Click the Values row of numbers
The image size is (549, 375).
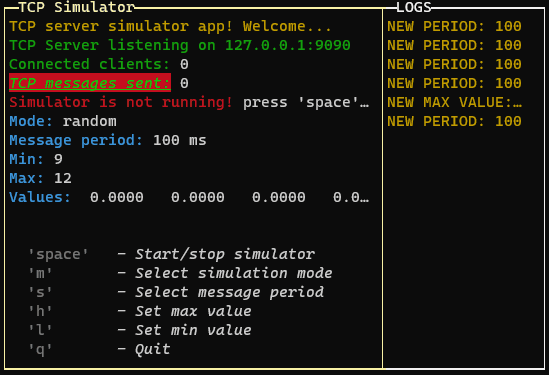pos(189,197)
